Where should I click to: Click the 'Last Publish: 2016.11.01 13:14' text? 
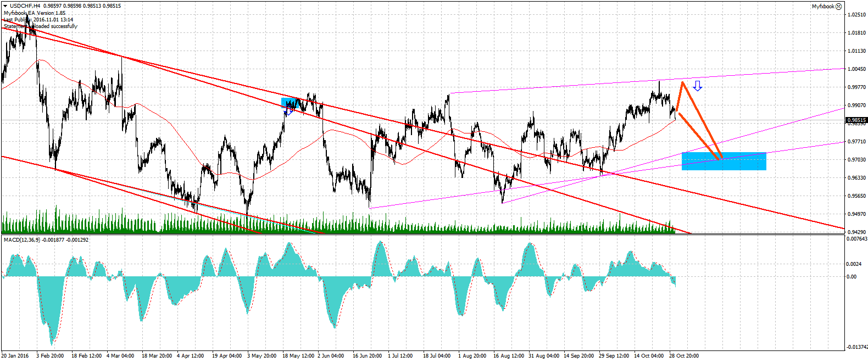(38, 19)
